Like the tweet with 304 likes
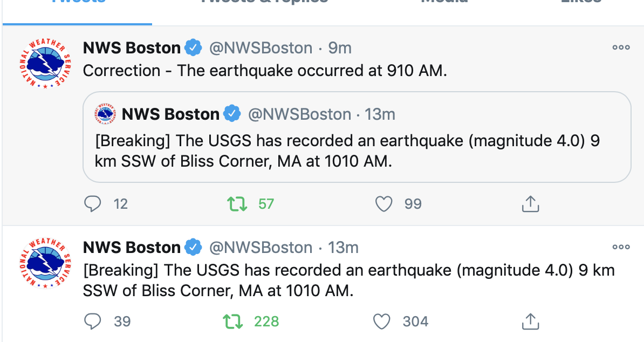Viewport: 644px width, 342px height. coord(381,321)
